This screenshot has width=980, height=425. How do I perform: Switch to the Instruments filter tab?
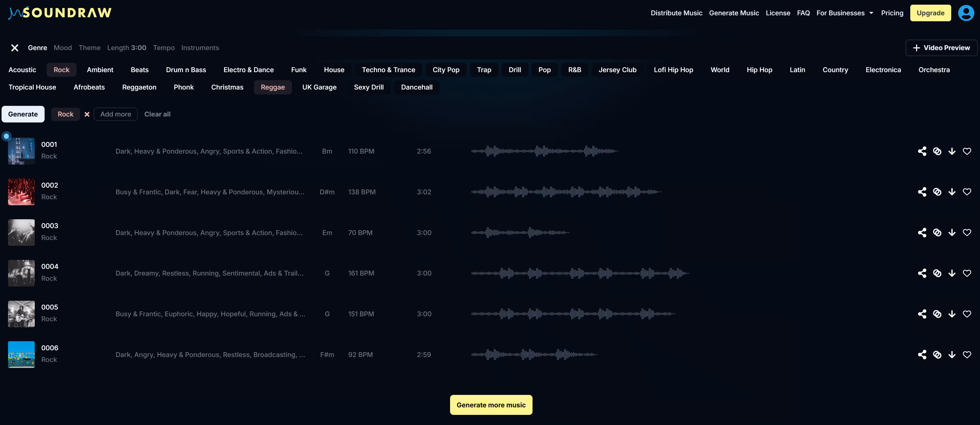coord(200,48)
